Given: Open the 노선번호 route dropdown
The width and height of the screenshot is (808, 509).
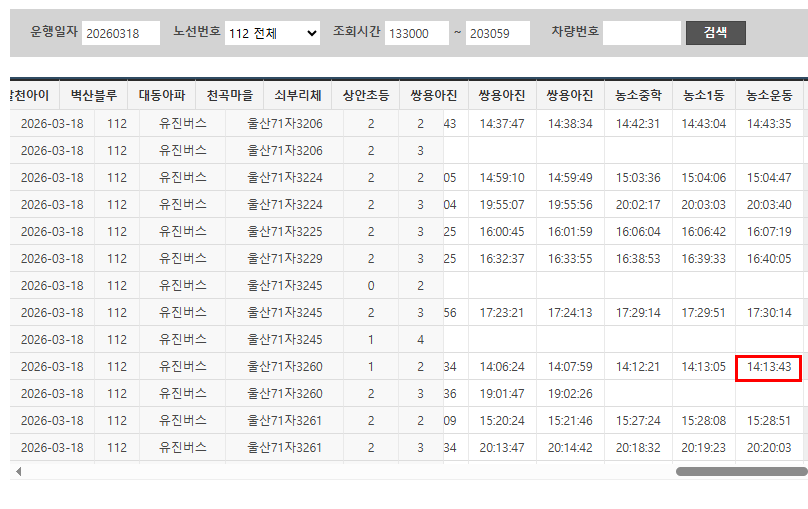Looking at the screenshot, I should [272, 33].
